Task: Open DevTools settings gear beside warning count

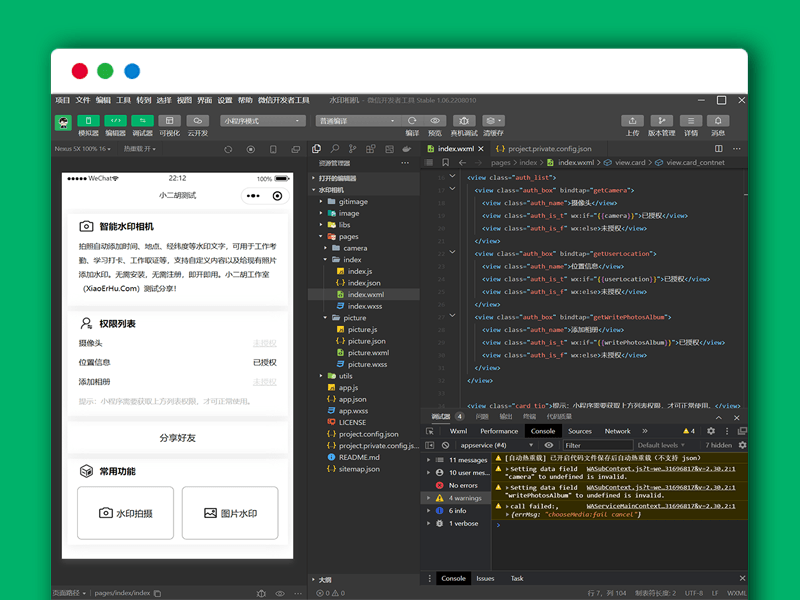Action: (x=711, y=431)
